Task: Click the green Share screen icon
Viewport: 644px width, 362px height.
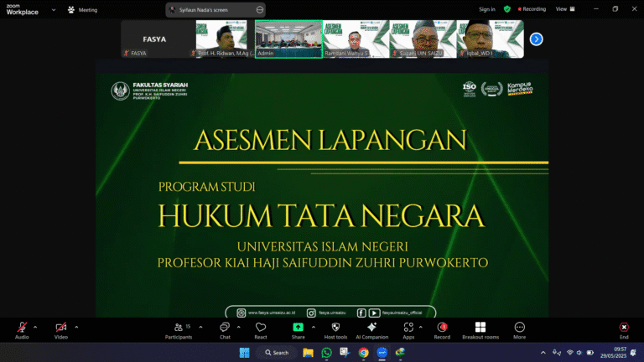Action: point(298,328)
